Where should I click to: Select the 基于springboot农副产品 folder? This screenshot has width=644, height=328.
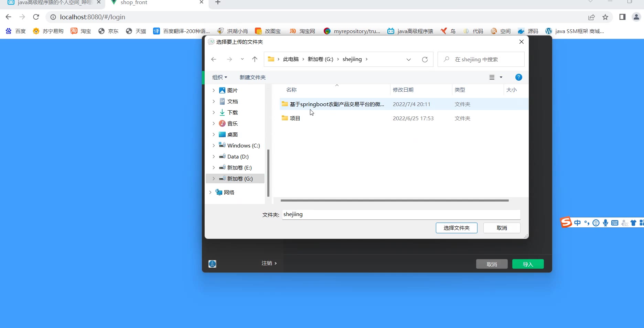pyautogui.click(x=404, y=104)
